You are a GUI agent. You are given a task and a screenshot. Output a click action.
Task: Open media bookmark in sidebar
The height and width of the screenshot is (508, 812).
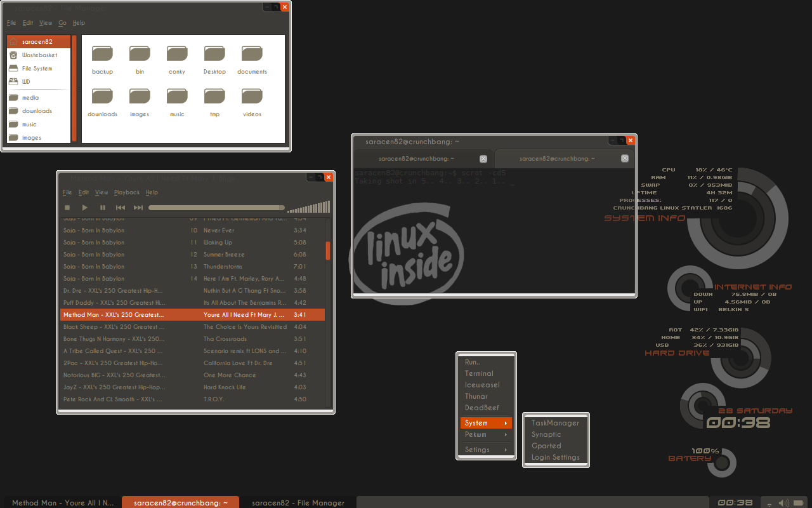pyautogui.click(x=39, y=98)
